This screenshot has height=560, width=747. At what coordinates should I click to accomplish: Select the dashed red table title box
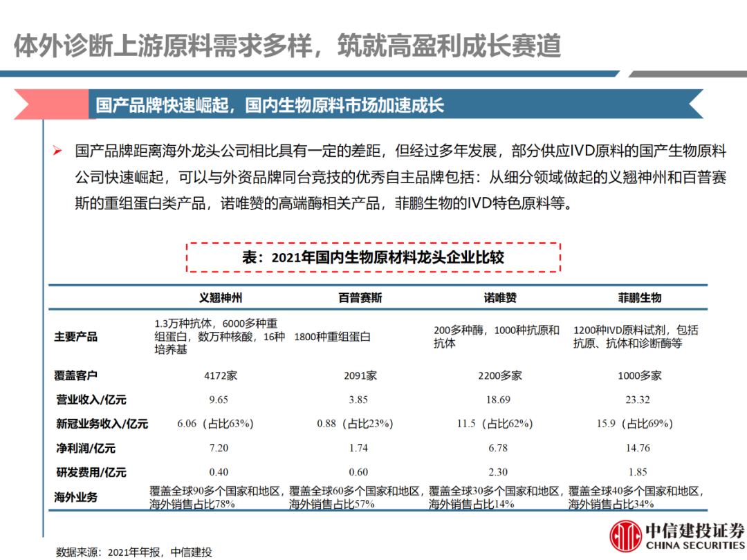tap(373, 257)
